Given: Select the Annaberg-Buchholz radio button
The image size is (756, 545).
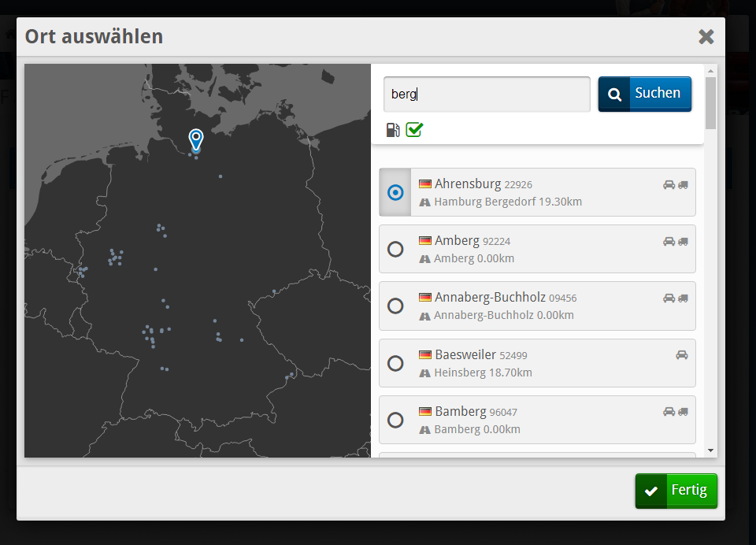Looking at the screenshot, I should point(395,306).
